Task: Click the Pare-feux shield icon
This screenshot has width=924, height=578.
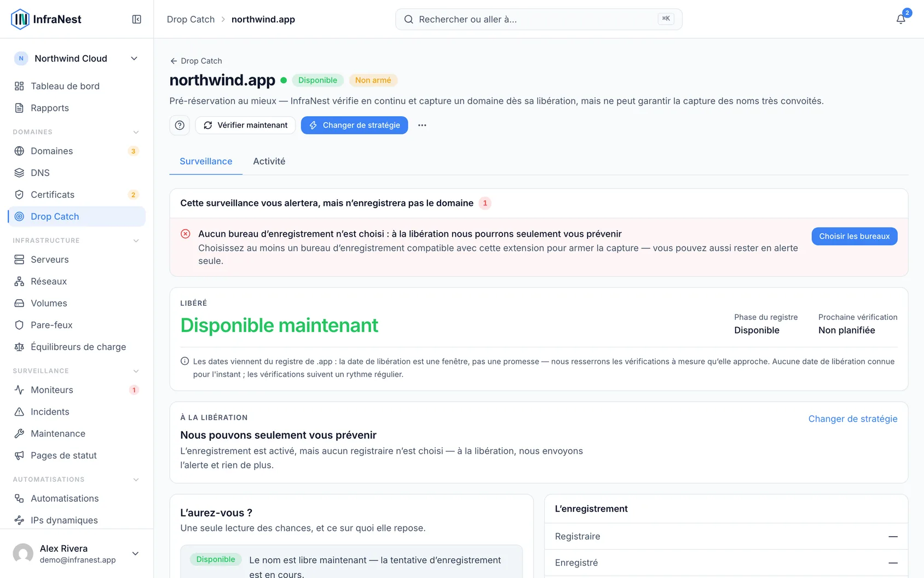Action: [19, 325]
